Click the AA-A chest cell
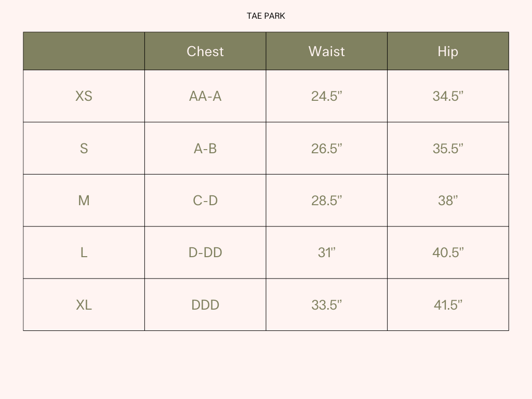Viewport: 532px width, 399px height. 205,96
